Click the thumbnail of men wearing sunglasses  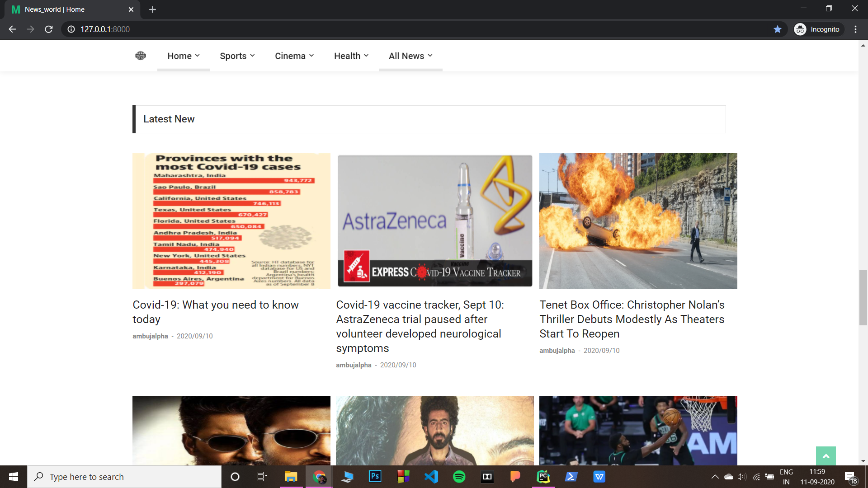pyautogui.click(x=231, y=431)
